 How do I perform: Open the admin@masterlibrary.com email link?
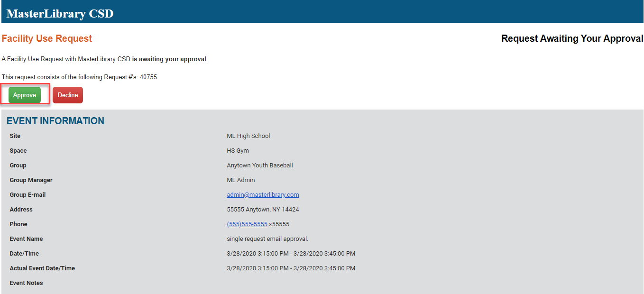click(263, 195)
